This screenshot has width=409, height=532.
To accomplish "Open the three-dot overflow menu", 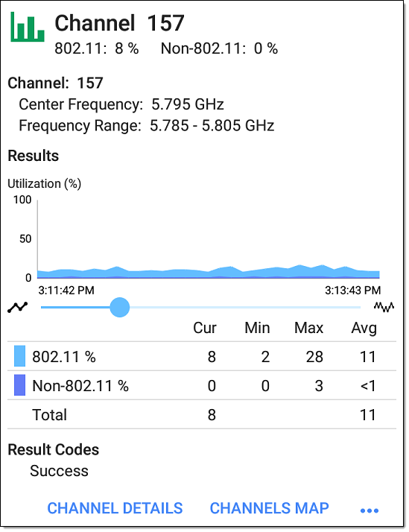I will point(370,510).
